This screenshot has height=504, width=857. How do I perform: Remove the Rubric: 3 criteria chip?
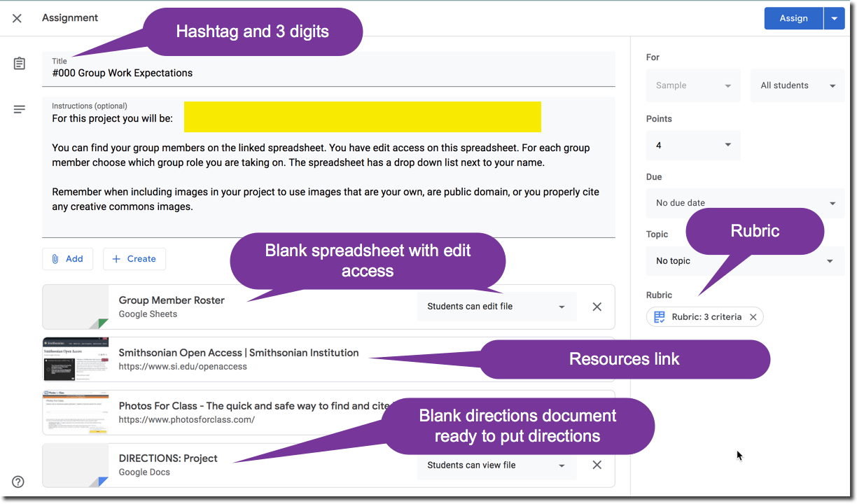pyautogui.click(x=753, y=316)
